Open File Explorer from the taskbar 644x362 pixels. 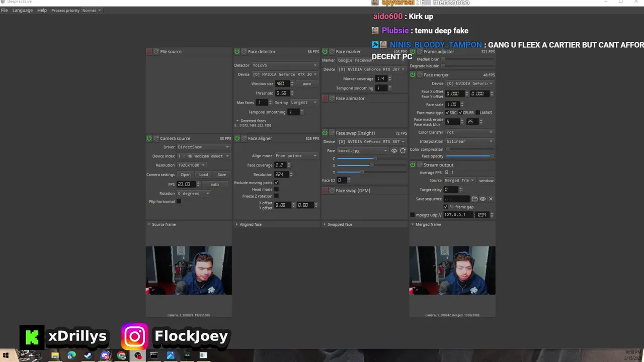[x=55, y=355]
